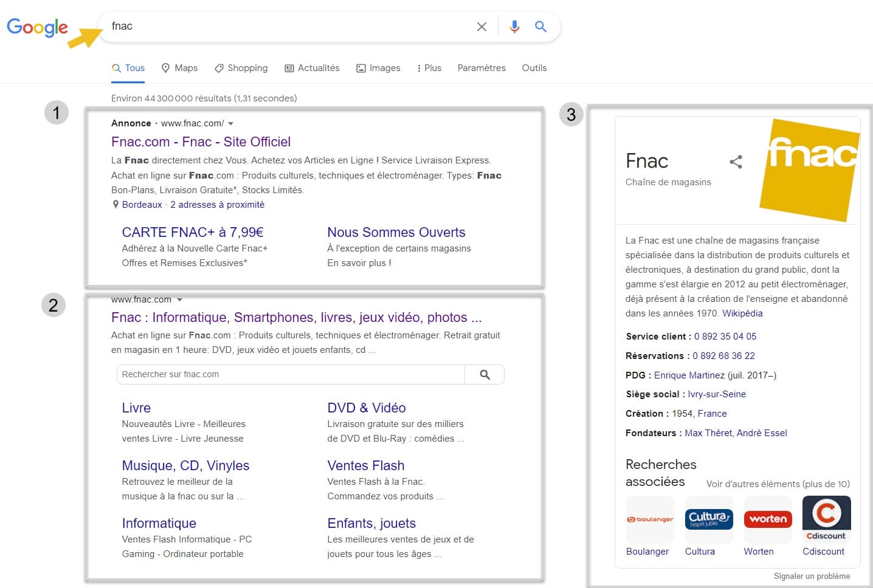The width and height of the screenshot is (873, 588).
Task: Open the Informatique sitelink
Action: pyautogui.click(x=159, y=523)
